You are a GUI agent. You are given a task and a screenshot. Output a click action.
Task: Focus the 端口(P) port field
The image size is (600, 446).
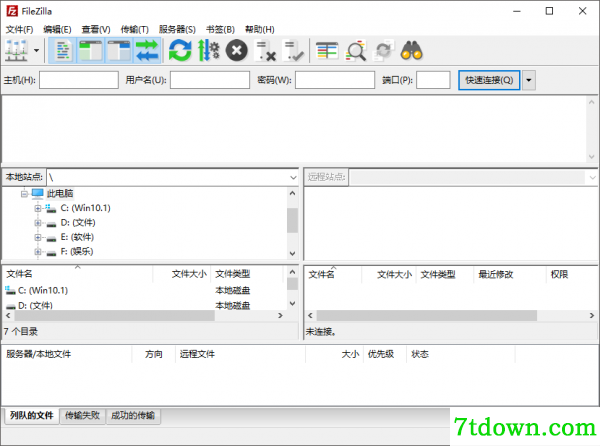point(433,80)
